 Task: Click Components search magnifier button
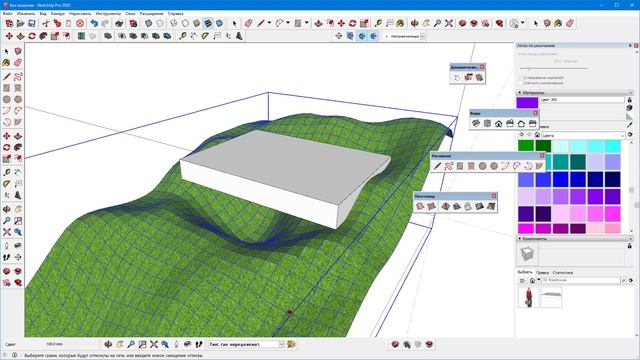pos(623,280)
